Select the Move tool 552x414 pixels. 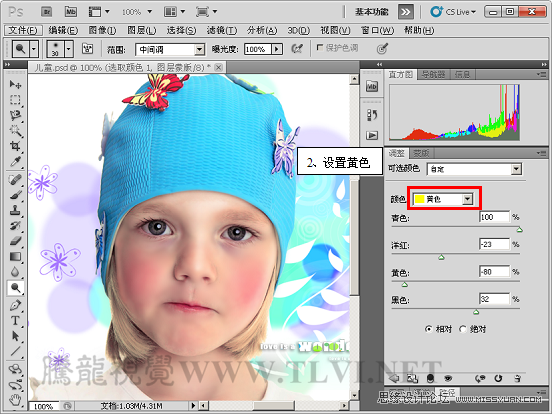[15, 84]
